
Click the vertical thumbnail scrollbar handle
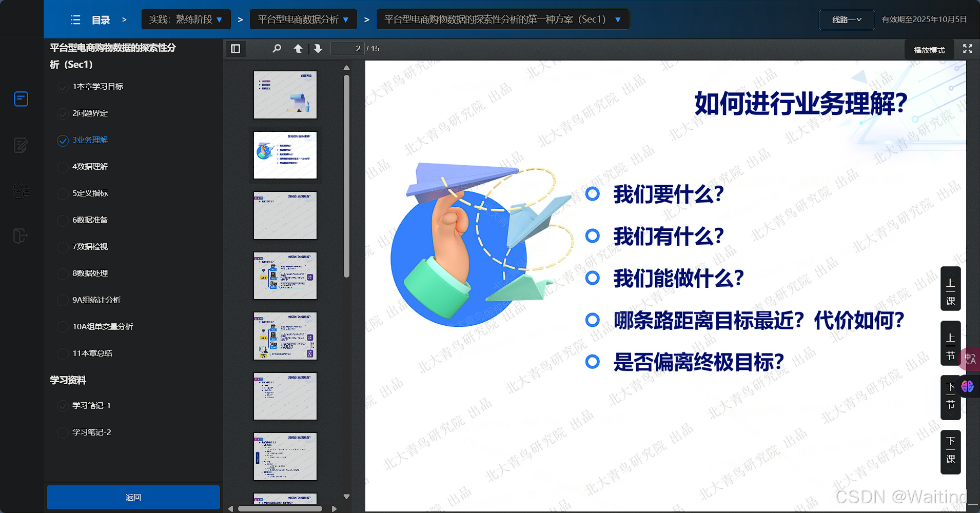347,176
